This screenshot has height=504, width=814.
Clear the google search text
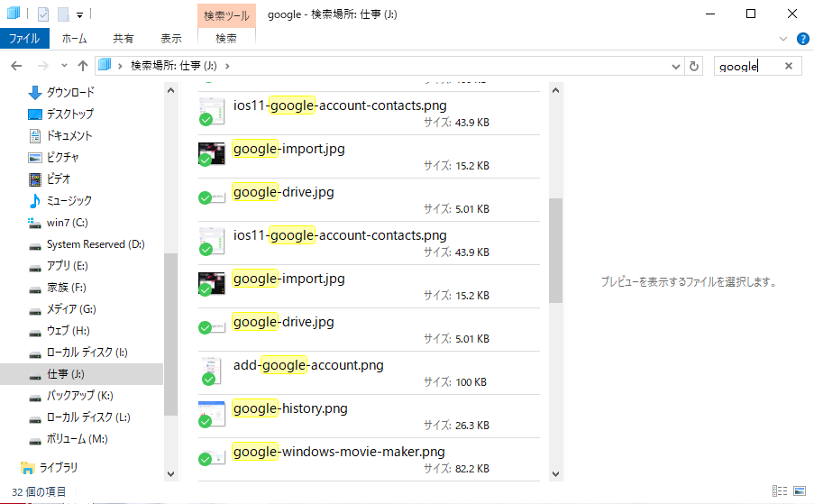coord(788,66)
